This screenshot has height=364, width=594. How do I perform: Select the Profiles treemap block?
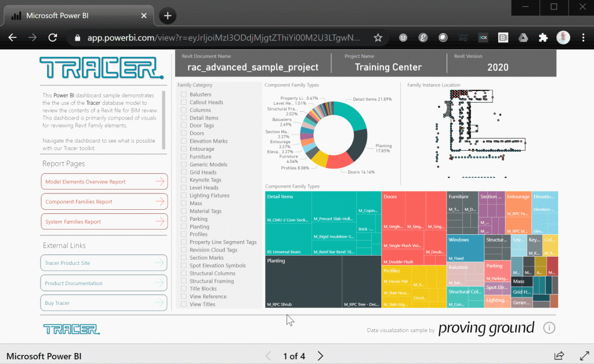coord(414,286)
